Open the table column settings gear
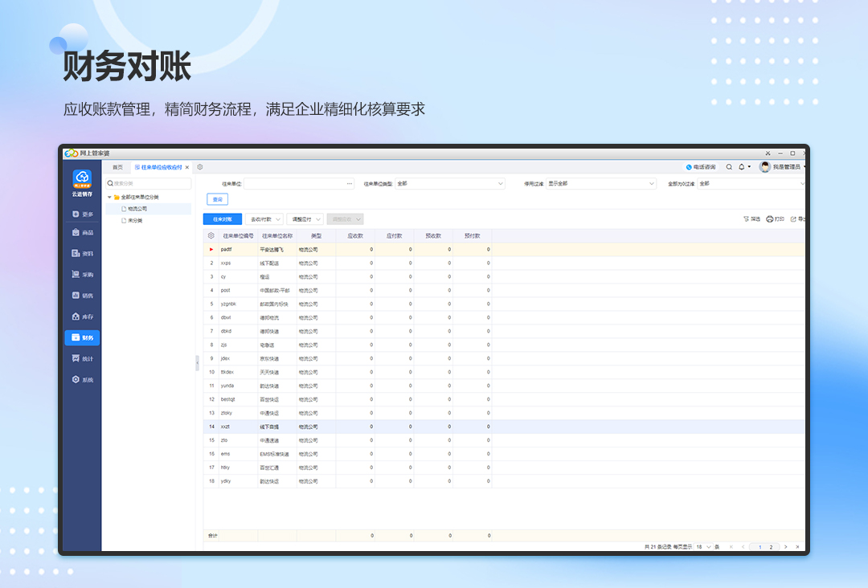The width and height of the screenshot is (868, 588). click(x=211, y=236)
